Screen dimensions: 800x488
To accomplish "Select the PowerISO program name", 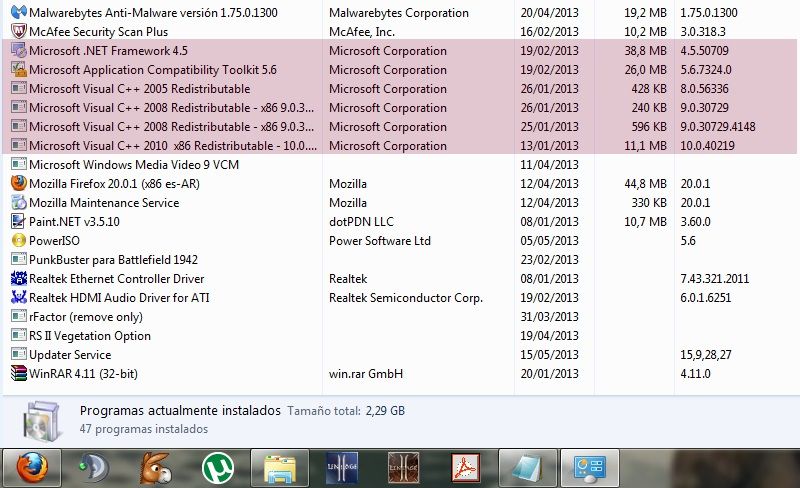I will tap(54, 240).
